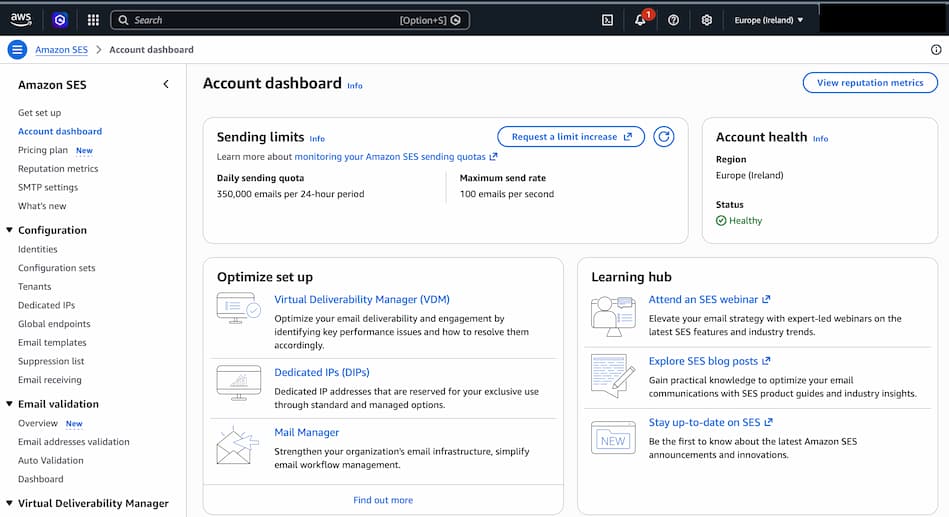Click the Amazon SES breadcrumb link
This screenshot has height=517, width=949.
[61, 50]
